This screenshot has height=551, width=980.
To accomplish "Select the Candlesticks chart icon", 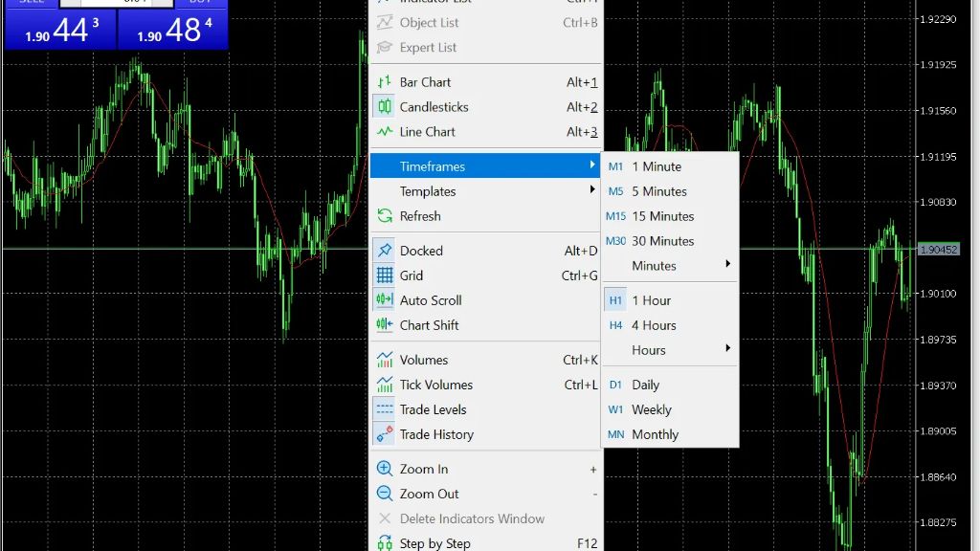I will click(x=385, y=107).
